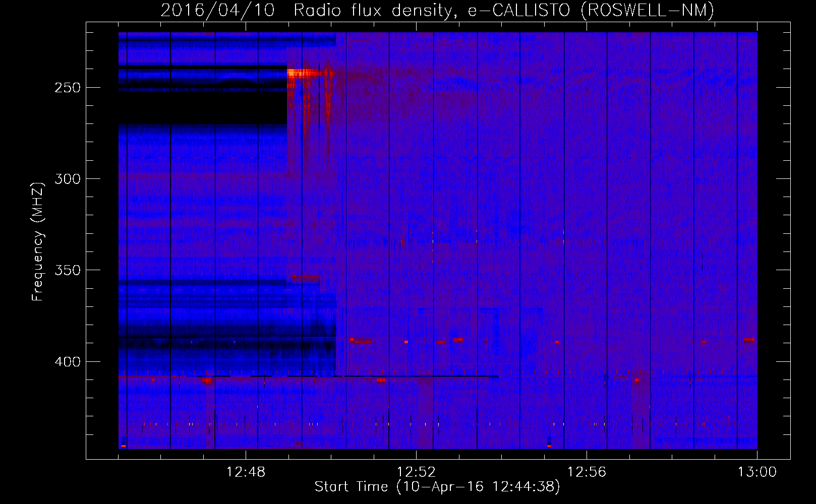Image resolution: width=816 pixels, height=504 pixels.
Task: Click the 'Frequency (MHZ)' axis label
Action: point(38,241)
